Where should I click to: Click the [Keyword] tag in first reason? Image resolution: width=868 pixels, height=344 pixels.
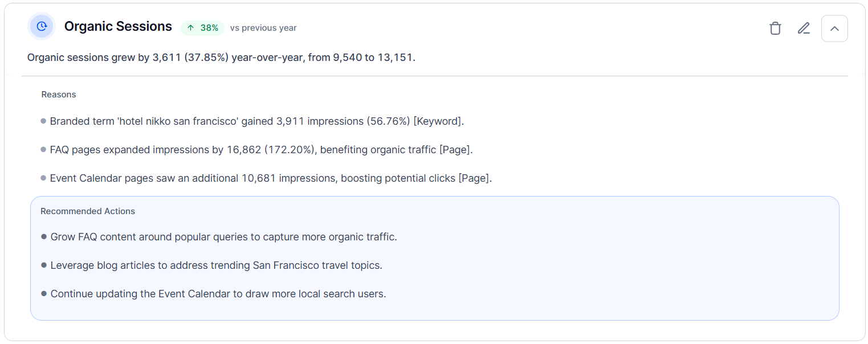click(x=438, y=121)
